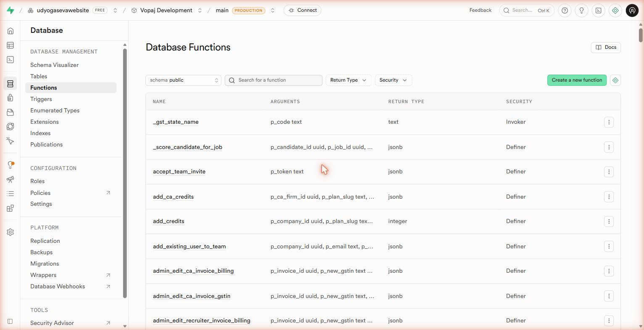Open Replication under Platform
The height and width of the screenshot is (330, 644).
[x=45, y=241]
